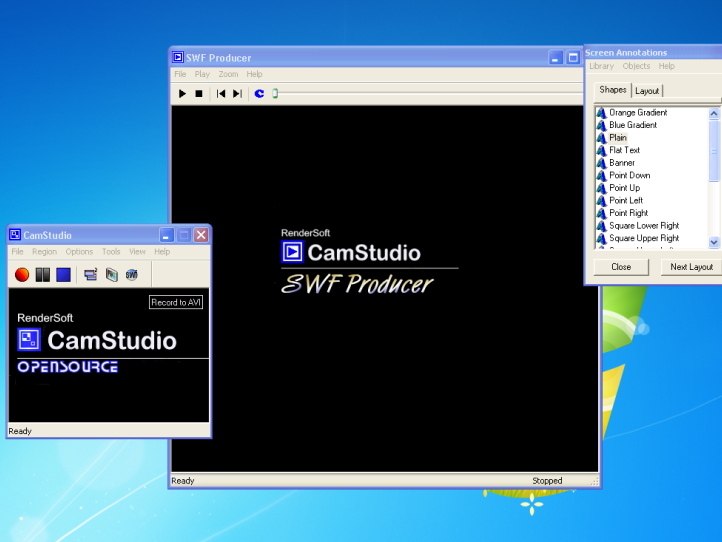Click the Next Layout button
This screenshot has height=542, width=722.
pos(691,267)
